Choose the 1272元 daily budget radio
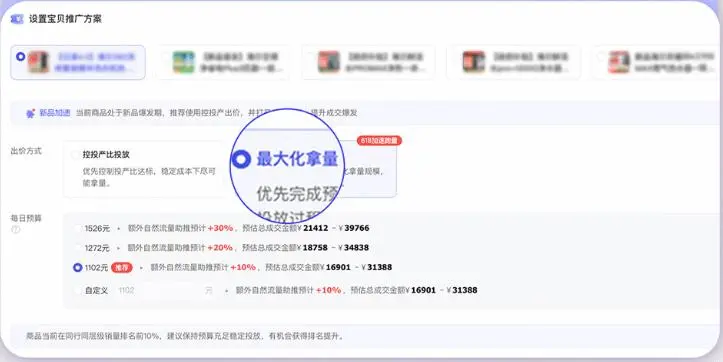The image size is (723, 362). pyautogui.click(x=77, y=248)
